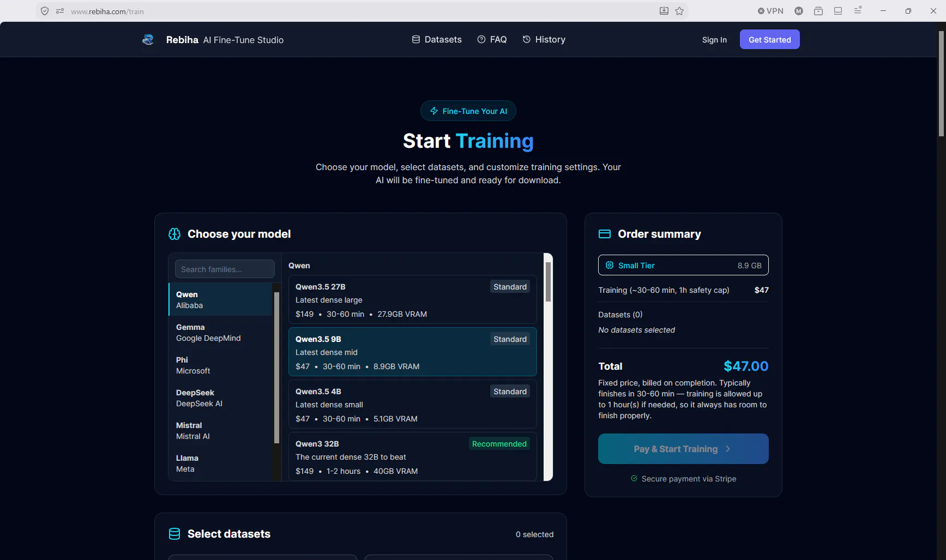
Task: Open the FAQ page
Action: click(x=492, y=40)
